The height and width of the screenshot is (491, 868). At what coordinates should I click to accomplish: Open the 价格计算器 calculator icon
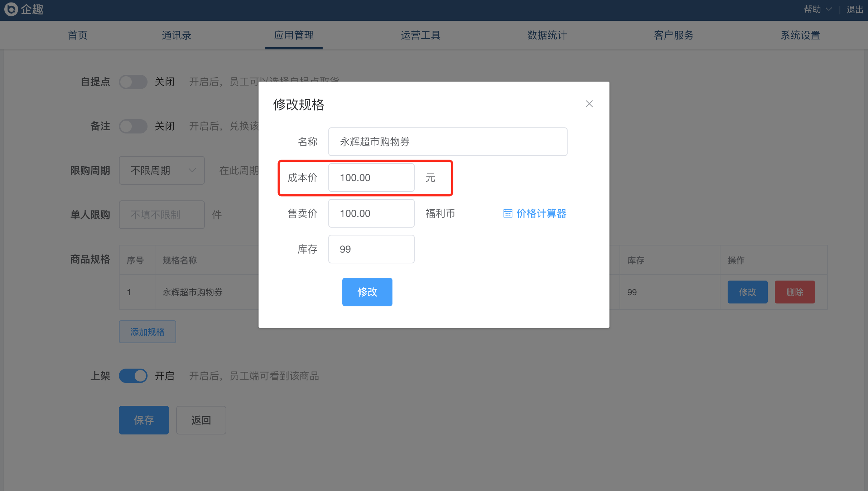pyautogui.click(x=508, y=213)
